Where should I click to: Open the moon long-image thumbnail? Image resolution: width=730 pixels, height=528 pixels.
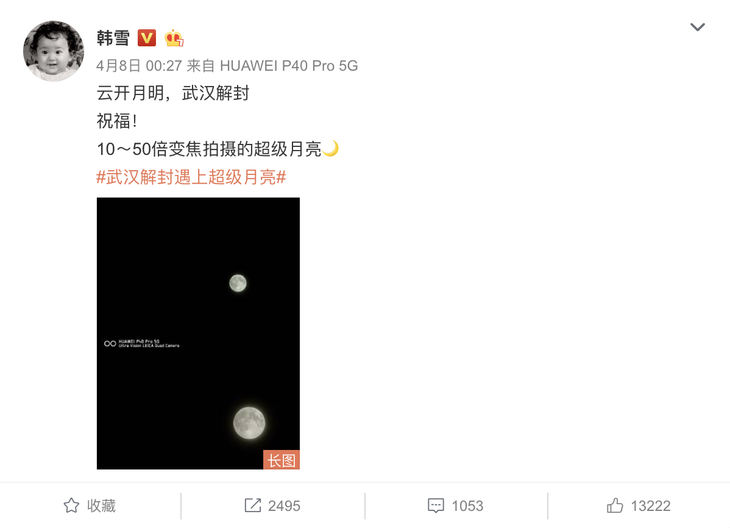pyautogui.click(x=198, y=333)
